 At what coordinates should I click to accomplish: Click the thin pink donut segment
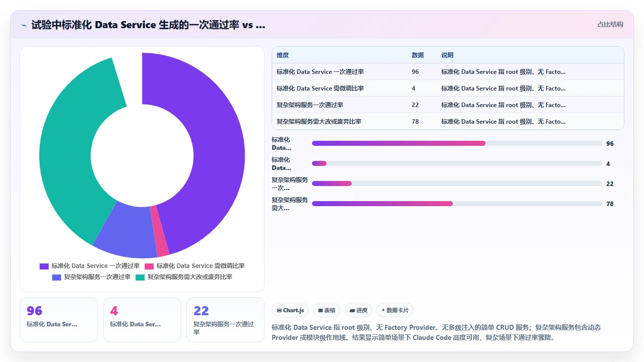(x=160, y=231)
